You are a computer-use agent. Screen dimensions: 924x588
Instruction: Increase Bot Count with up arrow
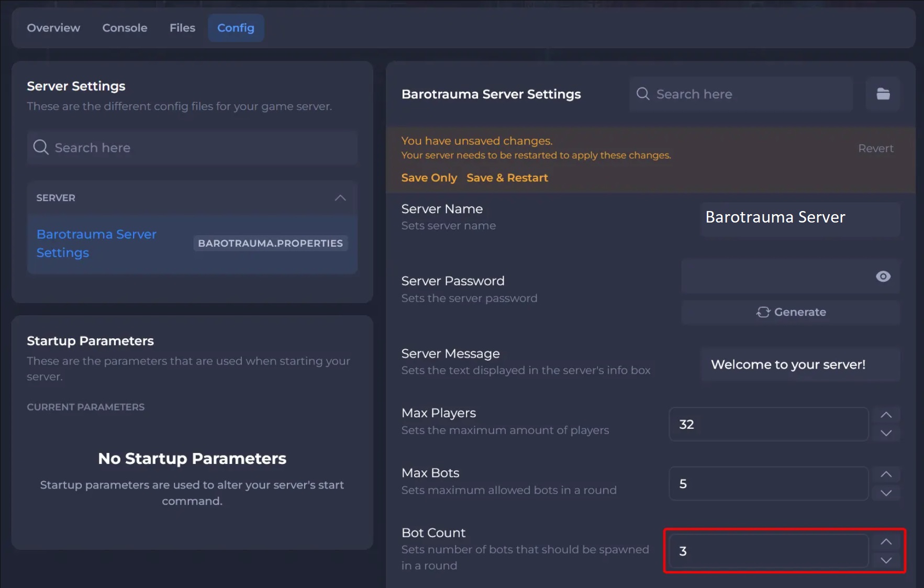coord(886,542)
